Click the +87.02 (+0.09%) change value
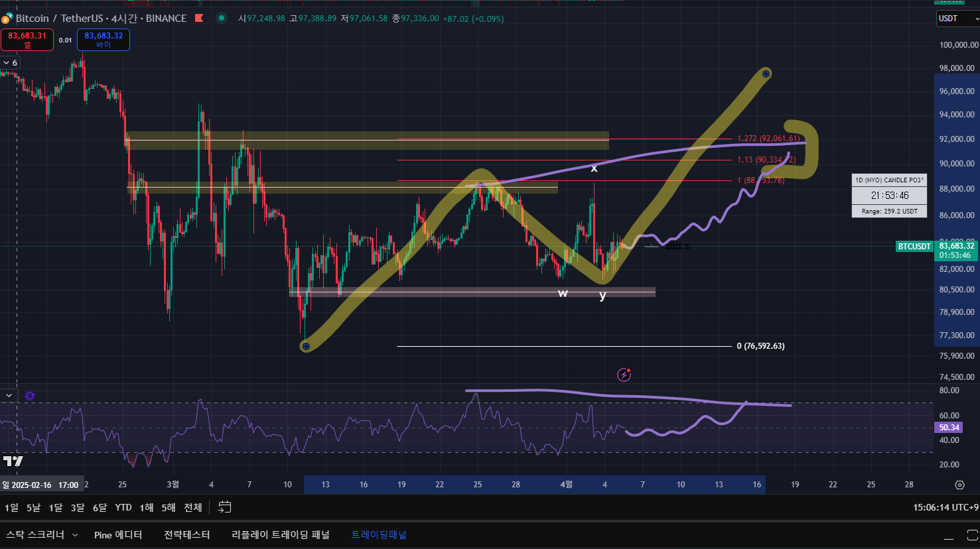The image size is (980, 549). [473, 19]
